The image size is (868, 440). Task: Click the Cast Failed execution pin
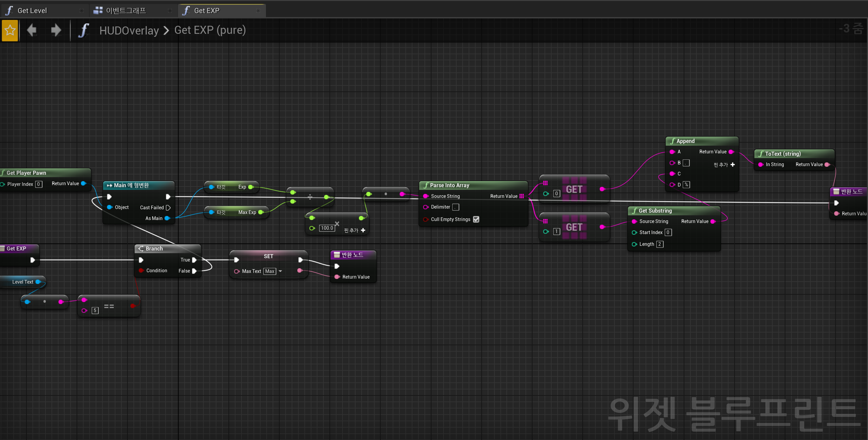168,208
